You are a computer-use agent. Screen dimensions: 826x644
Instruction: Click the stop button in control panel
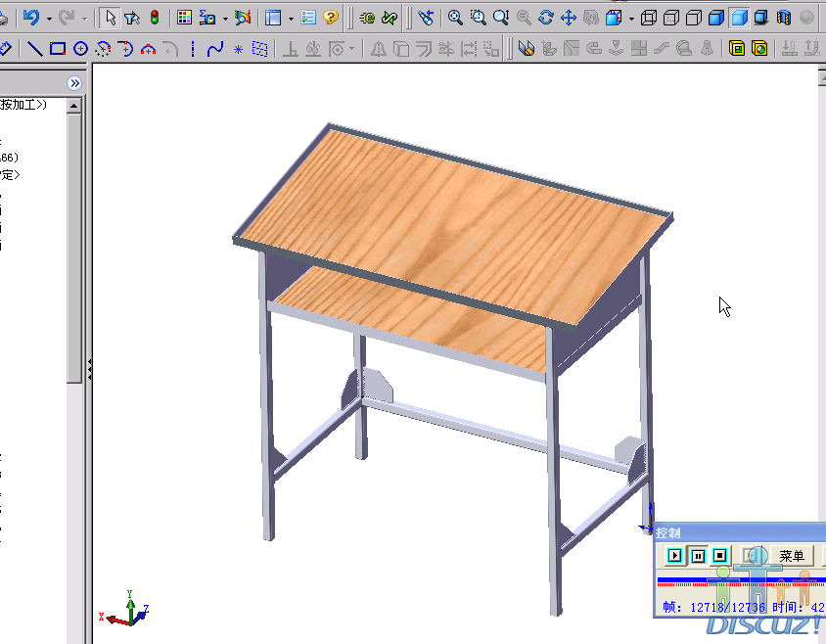point(719,556)
